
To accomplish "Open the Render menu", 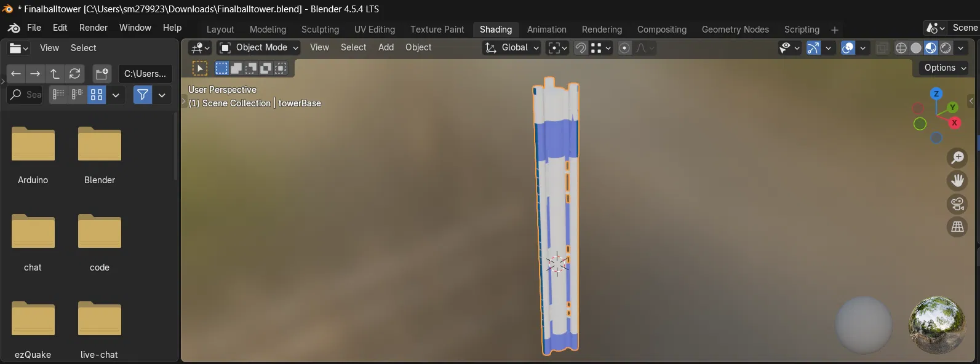I will pyautogui.click(x=94, y=28).
